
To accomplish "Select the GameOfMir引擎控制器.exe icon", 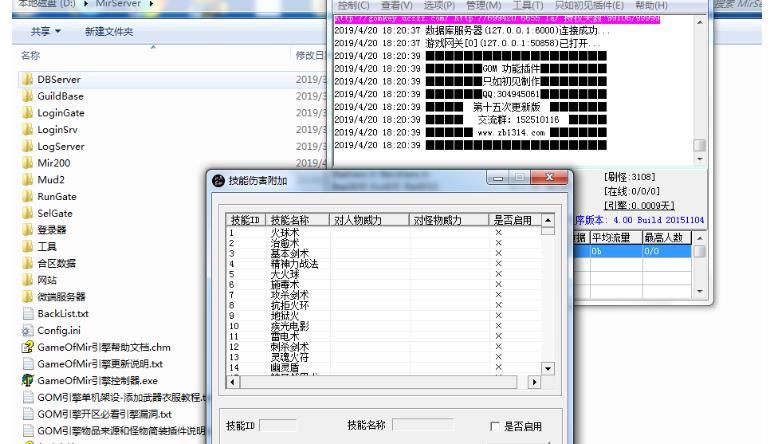I will 27,379.
